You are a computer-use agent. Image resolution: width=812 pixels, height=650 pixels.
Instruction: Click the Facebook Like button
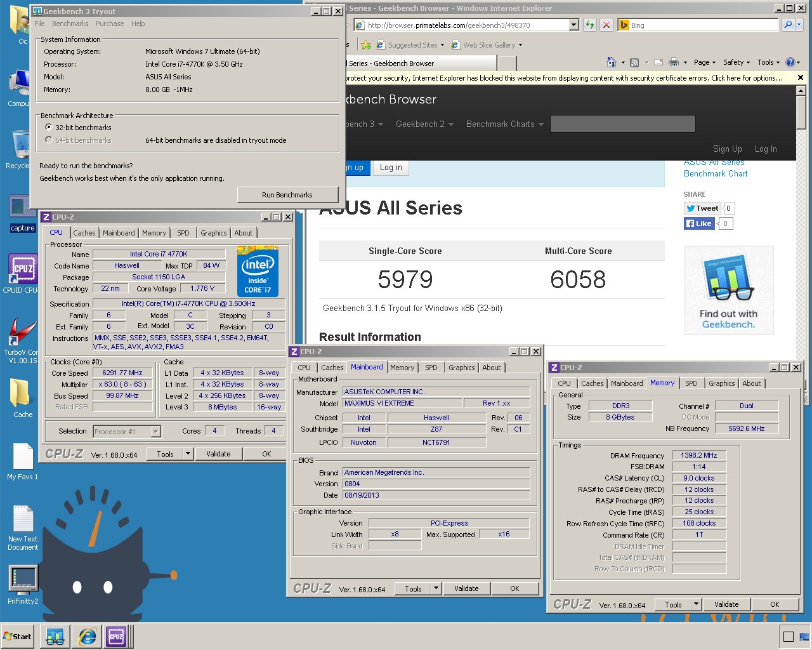[699, 223]
